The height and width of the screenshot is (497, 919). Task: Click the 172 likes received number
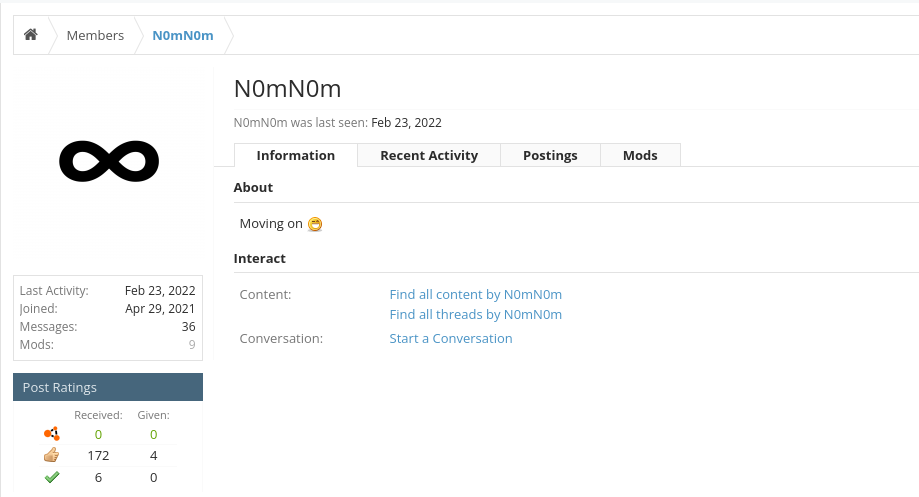click(98, 455)
